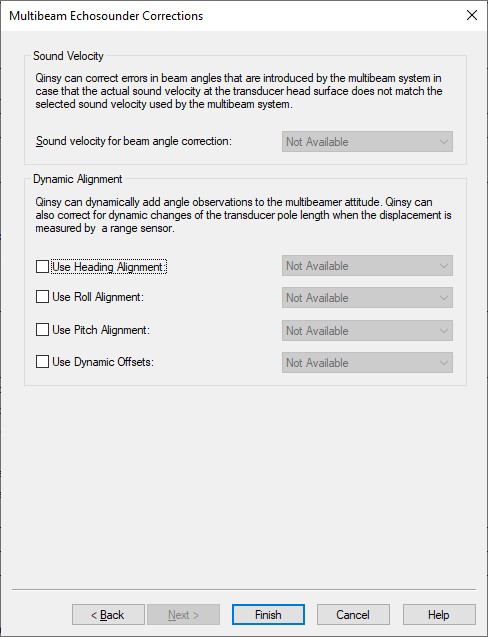This screenshot has height=637, width=488.
Task: Click the Use Heading Alignment label text
Action: (x=109, y=267)
